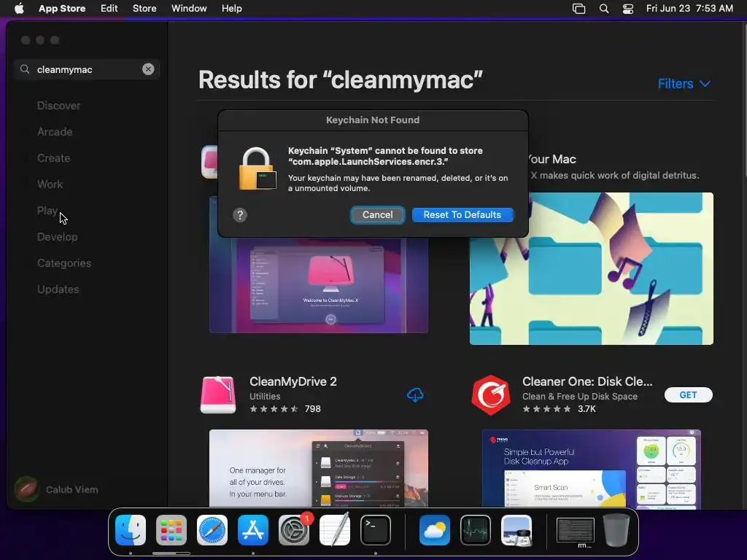Image resolution: width=747 pixels, height=560 pixels.
Task: Go to Arcade in sidebar
Action: tap(55, 132)
